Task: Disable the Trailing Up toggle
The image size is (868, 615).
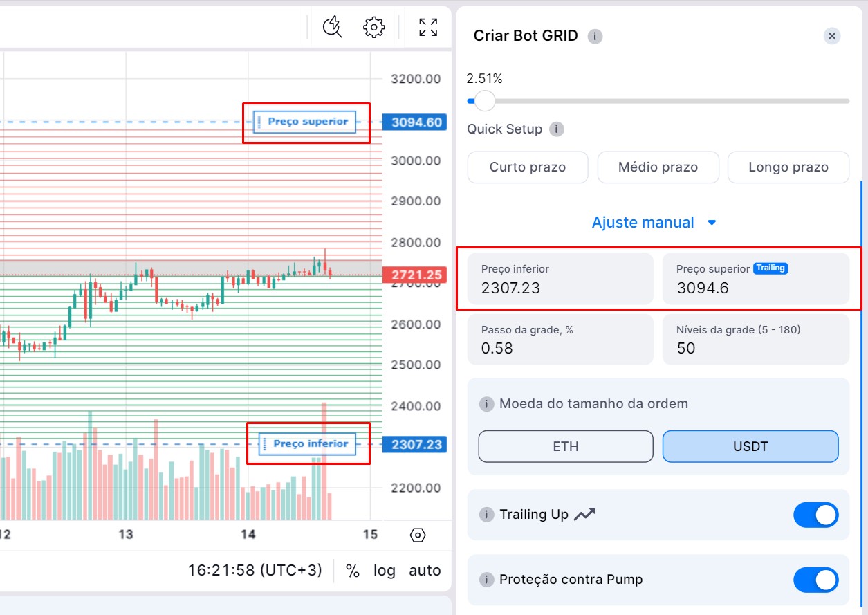Action: pos(815,515)
